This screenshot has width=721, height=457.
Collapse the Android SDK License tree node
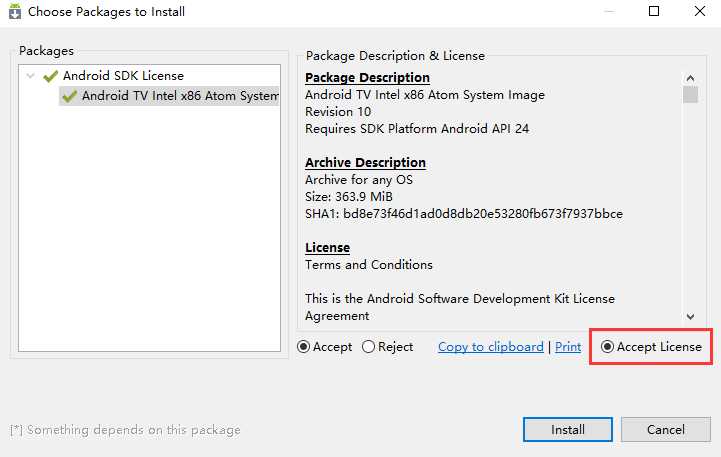pos(30,76)
